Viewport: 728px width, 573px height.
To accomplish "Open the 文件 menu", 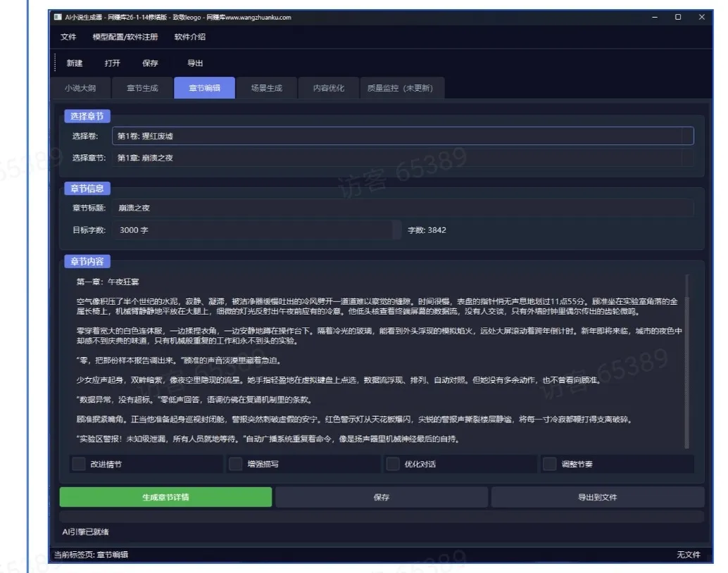I will coord(68,37).
